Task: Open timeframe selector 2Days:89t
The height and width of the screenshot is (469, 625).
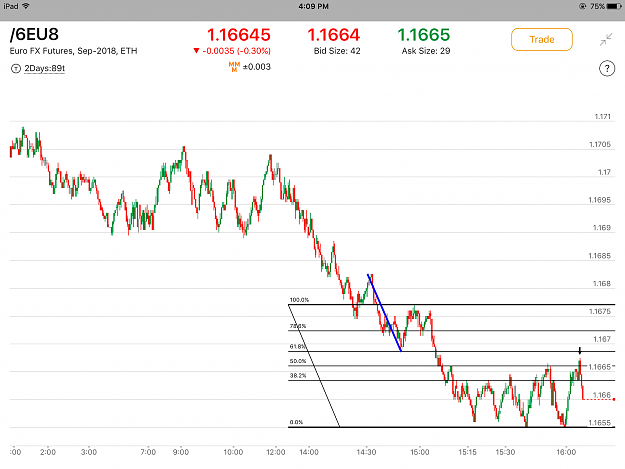Action: [x=44, y=69]
